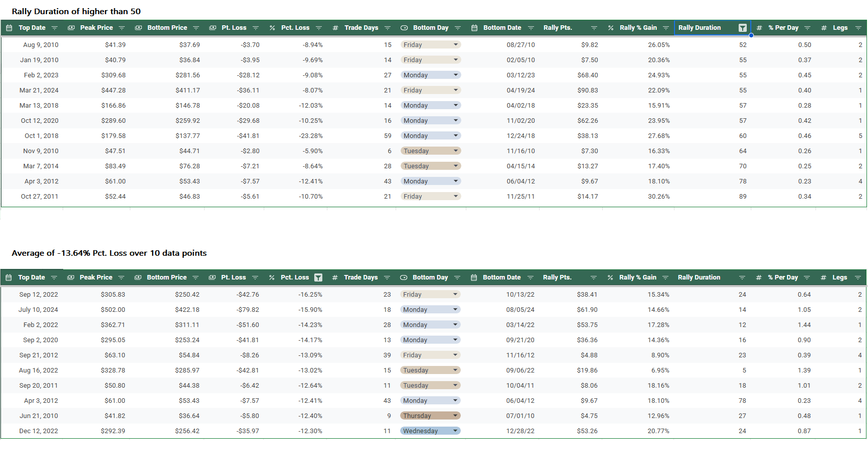Viewport: 868px width, 464px height.
Task: Open the Bottom Price sort menu in top table
Action: pos(196,28)
